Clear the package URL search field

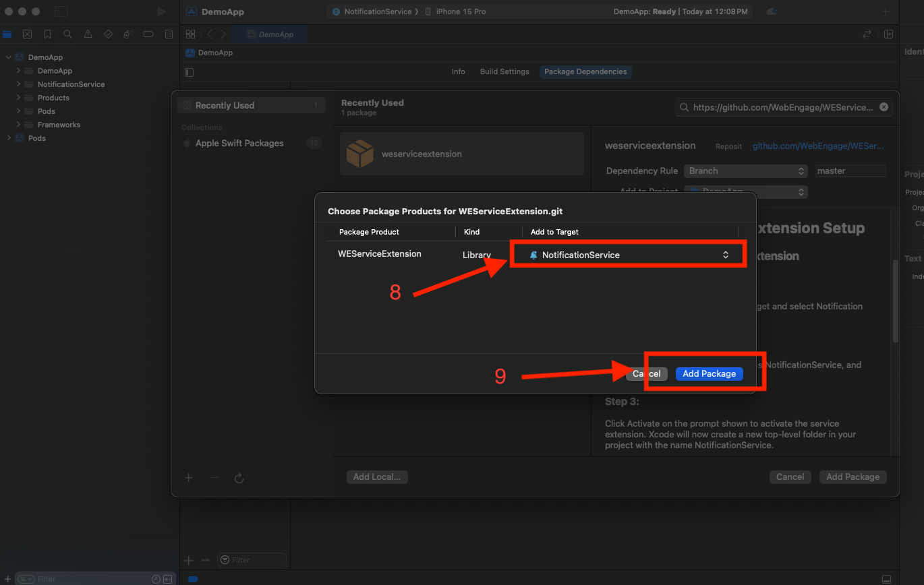(x=884, y=106)
